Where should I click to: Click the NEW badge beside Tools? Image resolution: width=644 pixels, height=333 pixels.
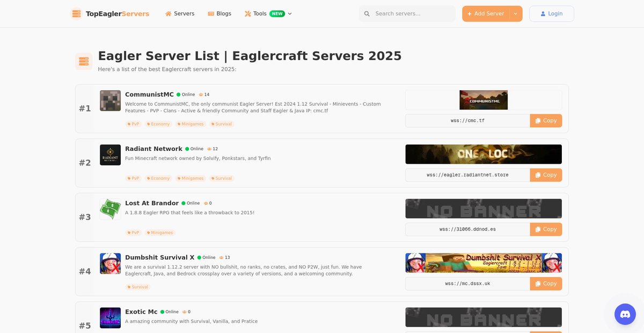[277, 13]
